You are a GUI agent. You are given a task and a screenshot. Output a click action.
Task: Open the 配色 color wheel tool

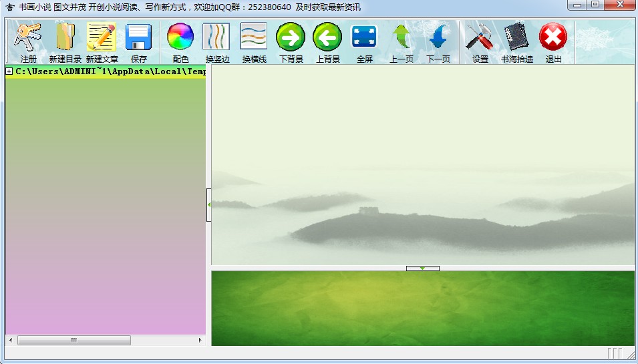[x=180, y=42]
